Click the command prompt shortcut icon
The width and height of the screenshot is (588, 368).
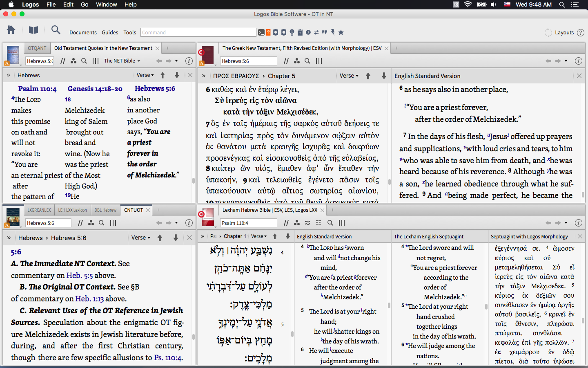point(261,32)
